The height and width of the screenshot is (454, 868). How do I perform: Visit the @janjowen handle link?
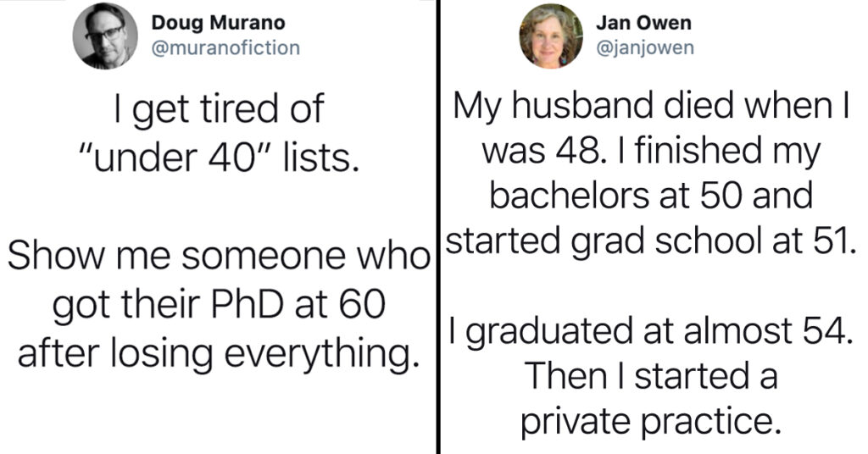(645, 48)
